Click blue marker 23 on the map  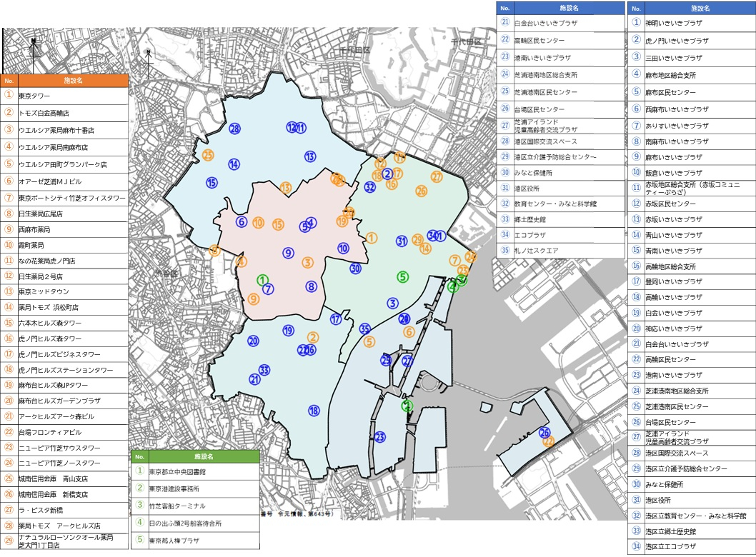pos(380,437)
